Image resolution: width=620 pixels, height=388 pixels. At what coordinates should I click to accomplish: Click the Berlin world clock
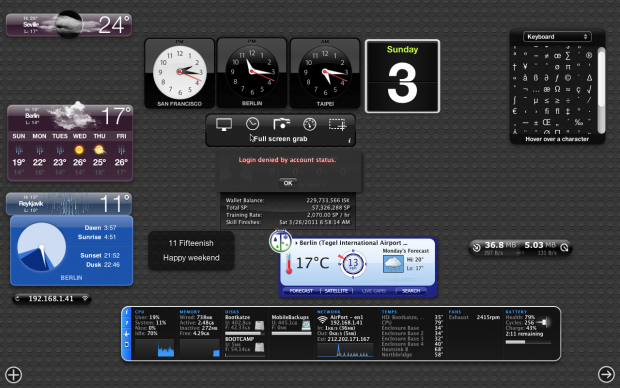(x=251, y=73)
